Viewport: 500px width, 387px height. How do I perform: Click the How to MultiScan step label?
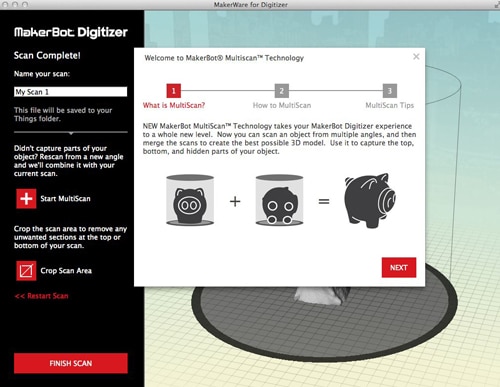point(282,105)
